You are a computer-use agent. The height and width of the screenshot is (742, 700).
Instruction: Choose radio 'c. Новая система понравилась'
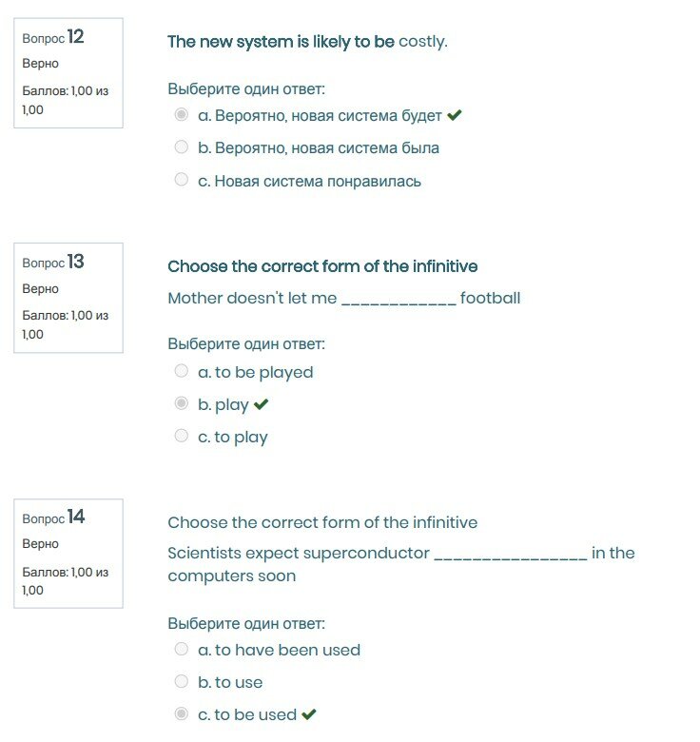pos(182,180)
